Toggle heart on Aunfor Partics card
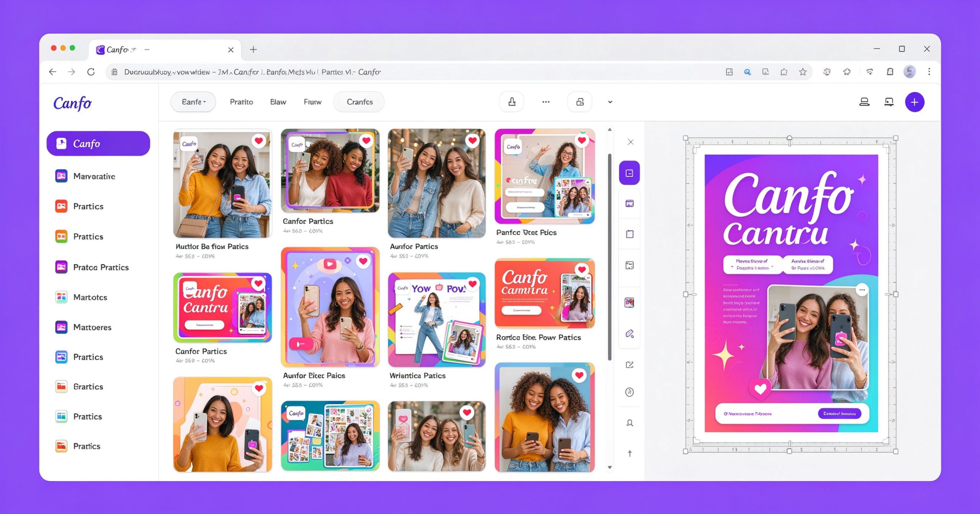Viewport: 980px width, 514px height. point(472,141)
